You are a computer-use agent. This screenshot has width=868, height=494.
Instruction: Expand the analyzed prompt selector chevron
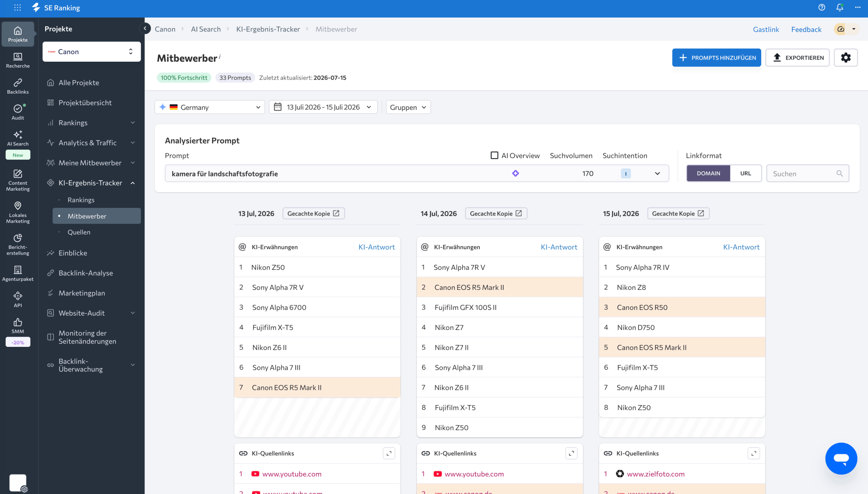point(657,174)
